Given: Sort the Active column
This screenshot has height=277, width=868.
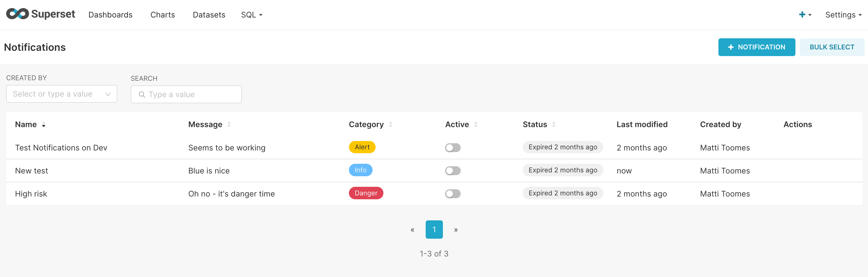Looking at the screenshot, I should (x=475, y=124).
